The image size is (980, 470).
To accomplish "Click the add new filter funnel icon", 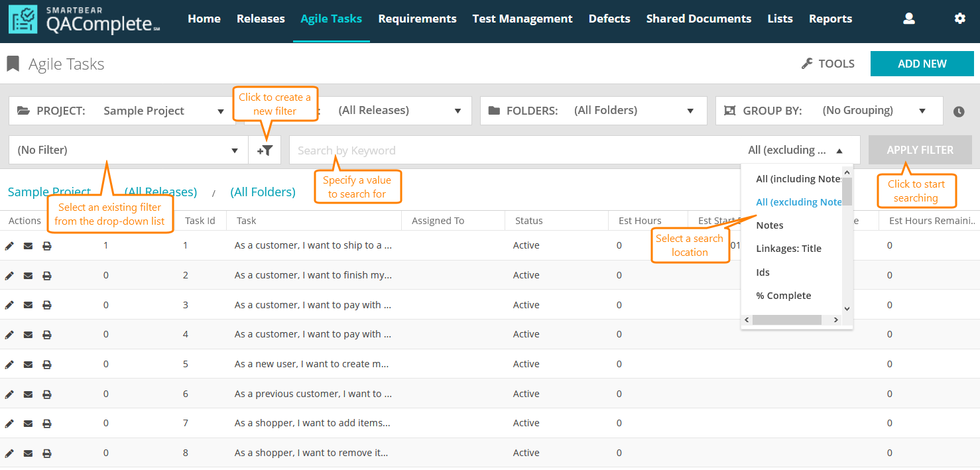I will 265,150.
